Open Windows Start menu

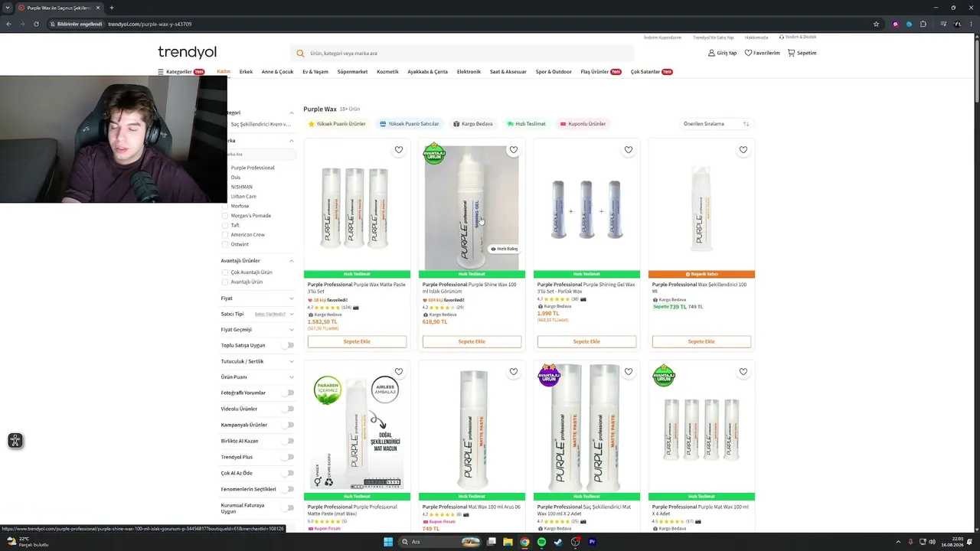click(388, 542)
